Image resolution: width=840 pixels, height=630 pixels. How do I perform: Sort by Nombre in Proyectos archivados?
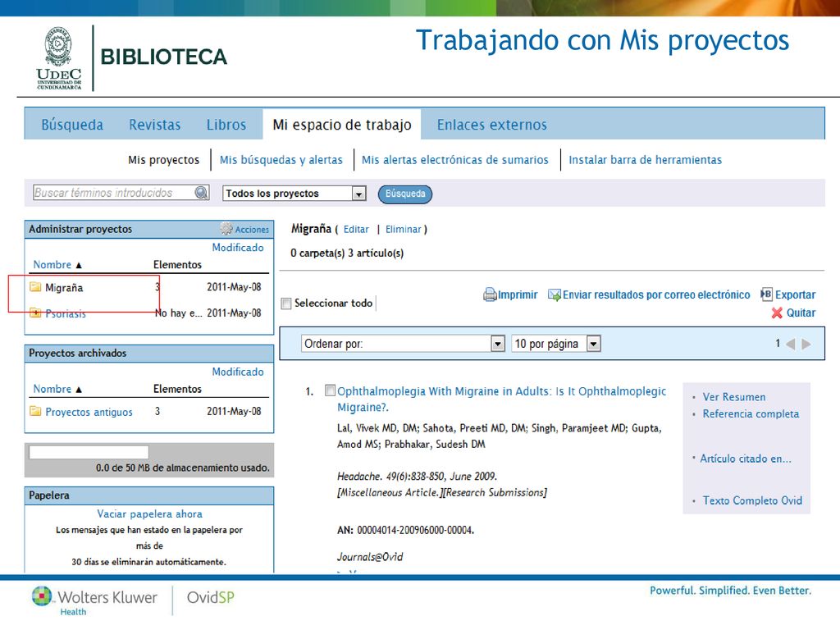pos(52,389)
